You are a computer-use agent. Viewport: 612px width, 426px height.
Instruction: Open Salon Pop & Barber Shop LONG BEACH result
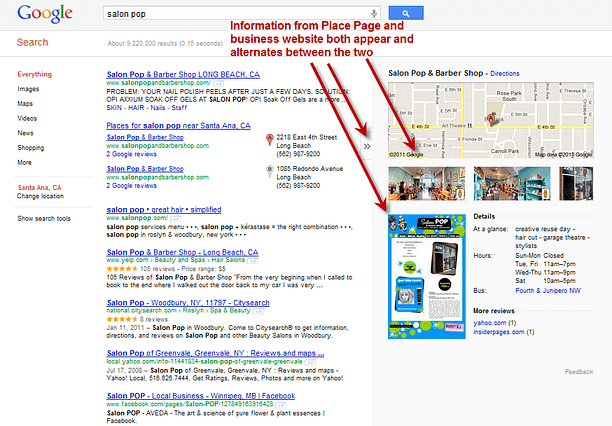(183, 74)
